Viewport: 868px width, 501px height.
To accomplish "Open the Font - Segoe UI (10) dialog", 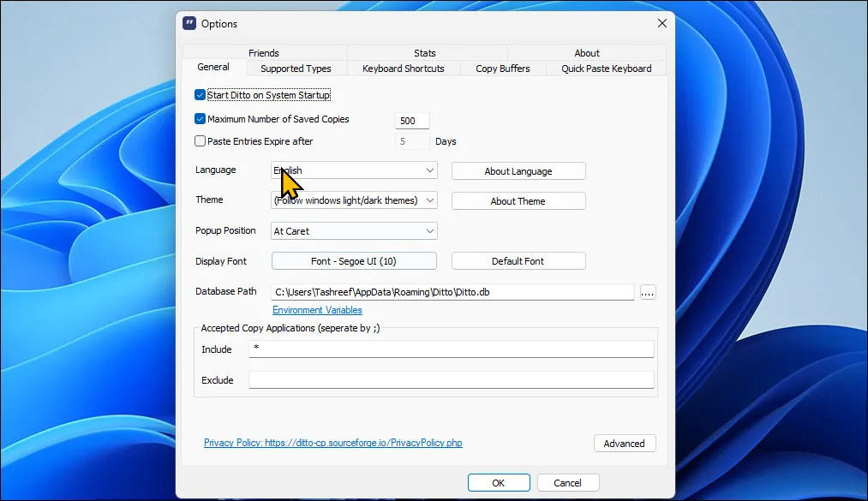I will tap(353, 260).
